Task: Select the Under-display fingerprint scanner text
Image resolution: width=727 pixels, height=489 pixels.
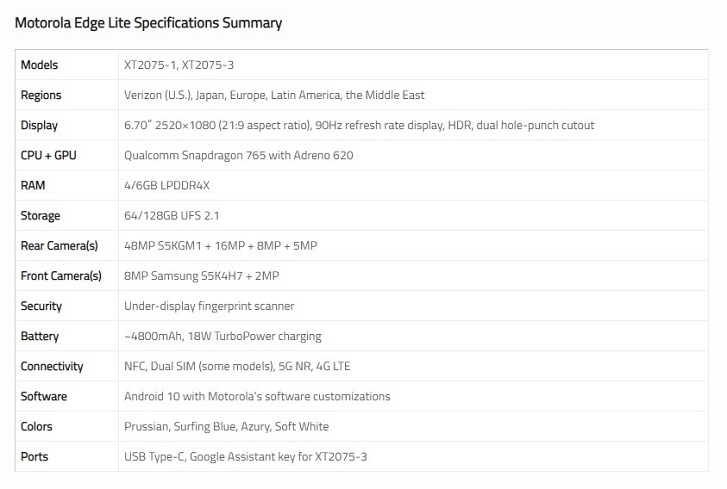Action: pyautogui.click(x=209, y=306)
